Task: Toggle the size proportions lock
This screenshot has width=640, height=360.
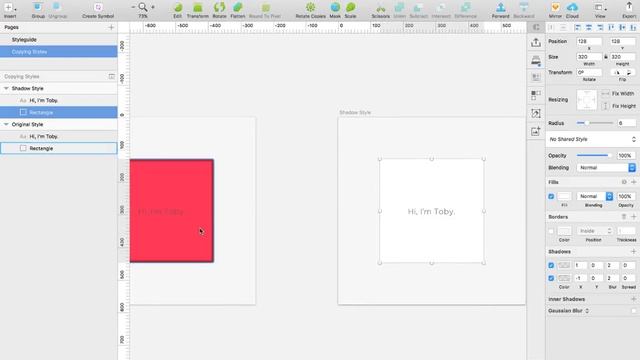Action: [x=606, y=57]
